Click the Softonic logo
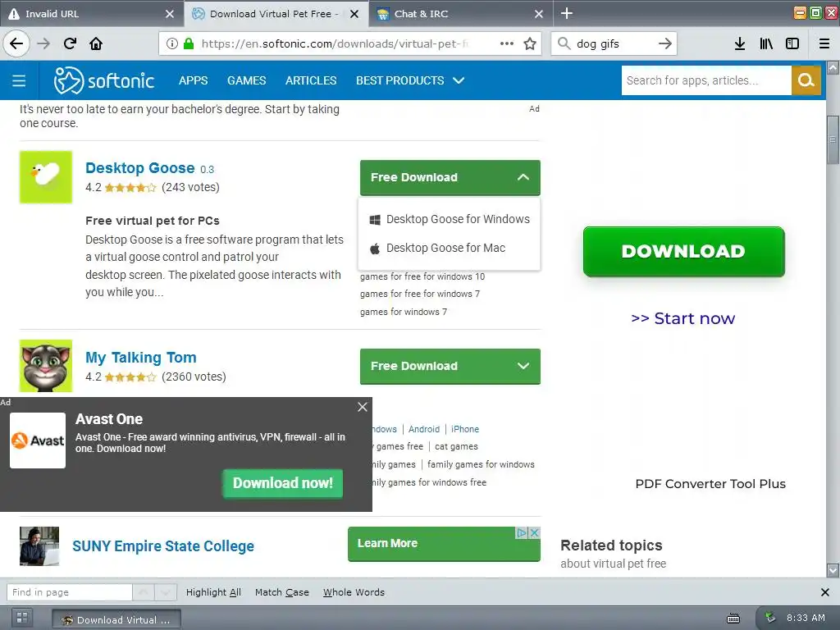This screenshot has height=630, width=840. [x=104, y=80]
